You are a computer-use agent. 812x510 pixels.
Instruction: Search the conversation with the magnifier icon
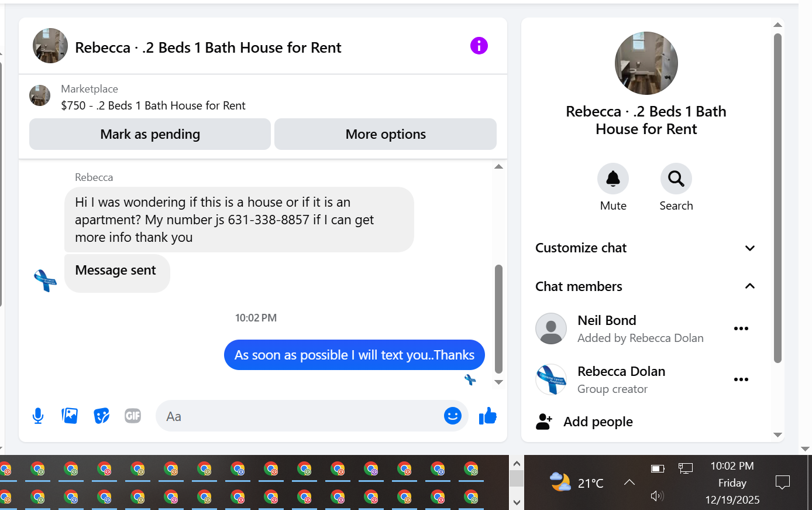click(x=676, y=179)
